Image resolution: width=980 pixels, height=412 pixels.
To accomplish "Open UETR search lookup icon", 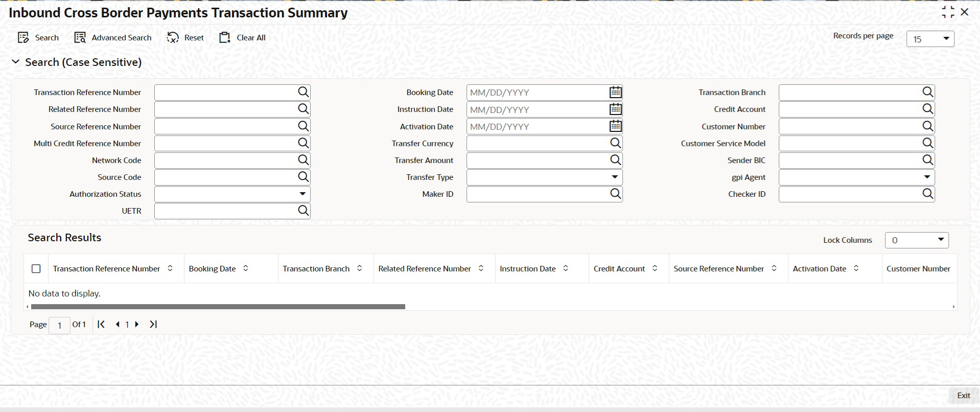I will pos(303,210).
